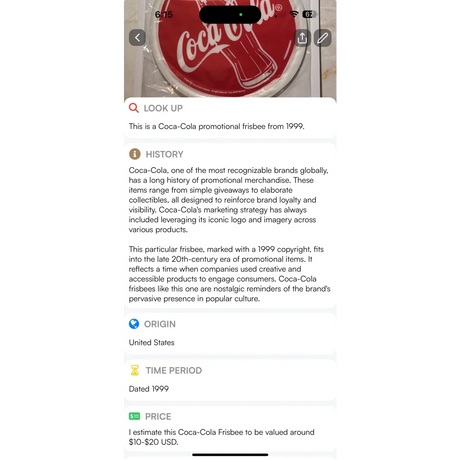460x460 pixels.
Task: Select the HISTORY section heading
Action: [165, 154]
